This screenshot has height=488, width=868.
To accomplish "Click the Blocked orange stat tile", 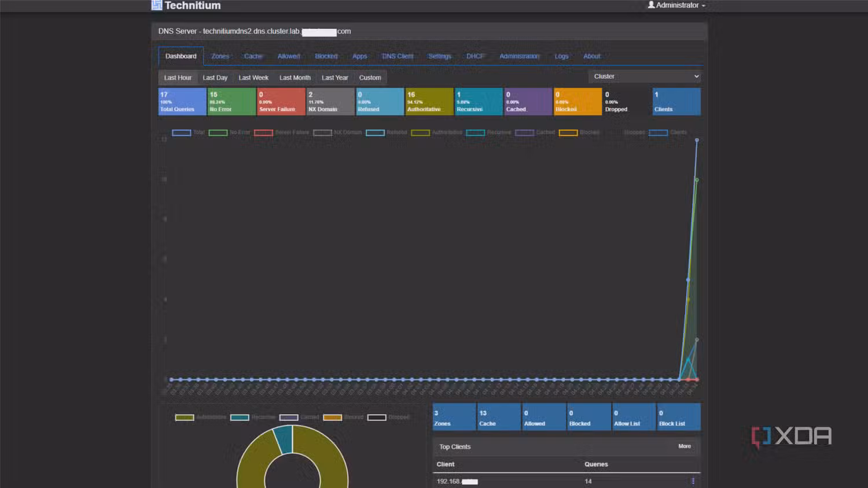I will (578, 102).
